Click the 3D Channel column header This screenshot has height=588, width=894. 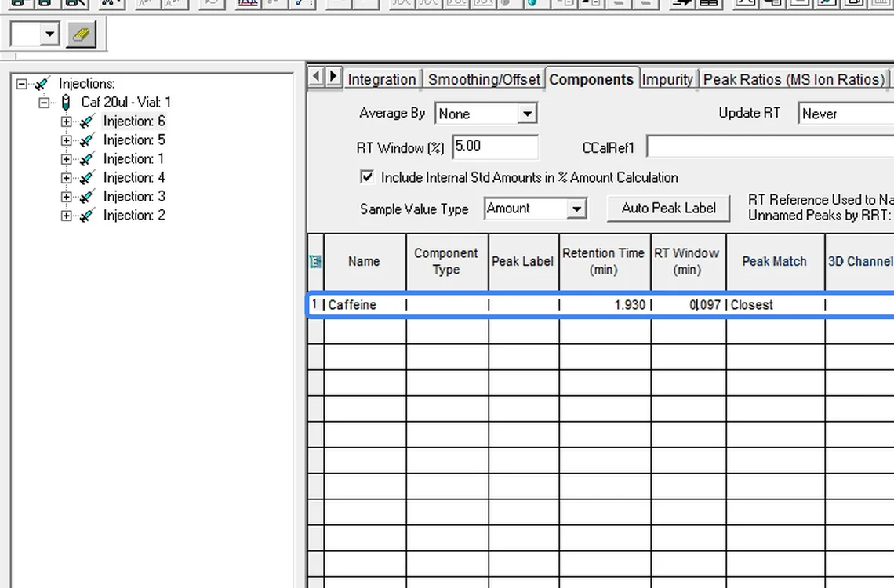[x=859, y=262]
